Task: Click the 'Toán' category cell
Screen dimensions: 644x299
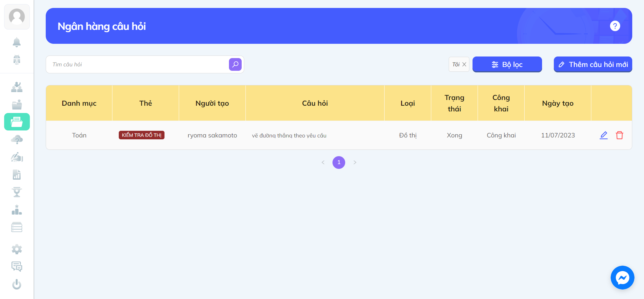Action: 79,135
